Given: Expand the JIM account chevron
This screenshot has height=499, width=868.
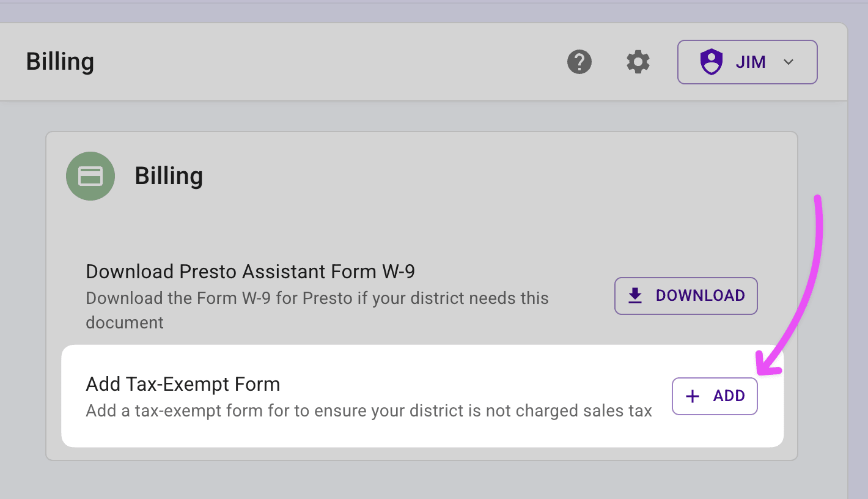Looking at the screenshot, I should [x=789, y=62].
